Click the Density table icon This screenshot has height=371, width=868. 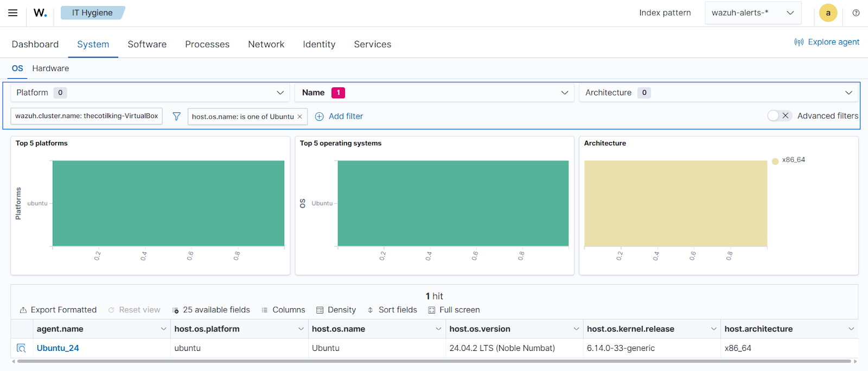click(320, 310)
